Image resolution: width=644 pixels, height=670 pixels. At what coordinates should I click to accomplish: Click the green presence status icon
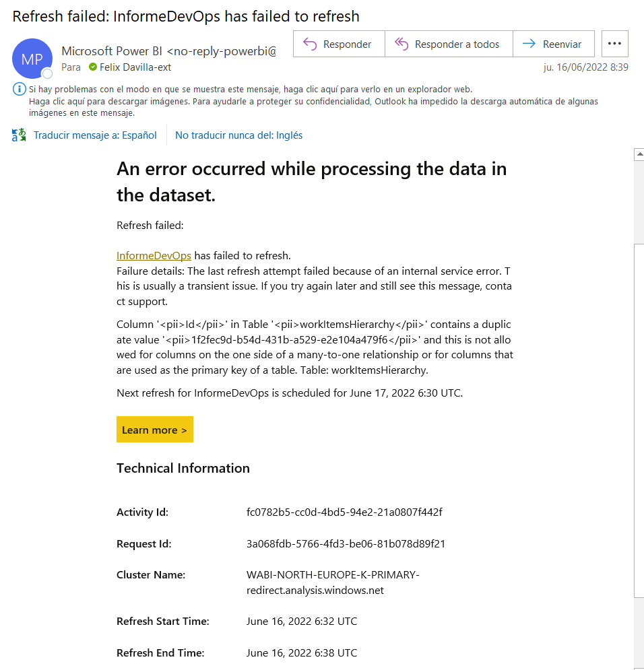(93, 67)
